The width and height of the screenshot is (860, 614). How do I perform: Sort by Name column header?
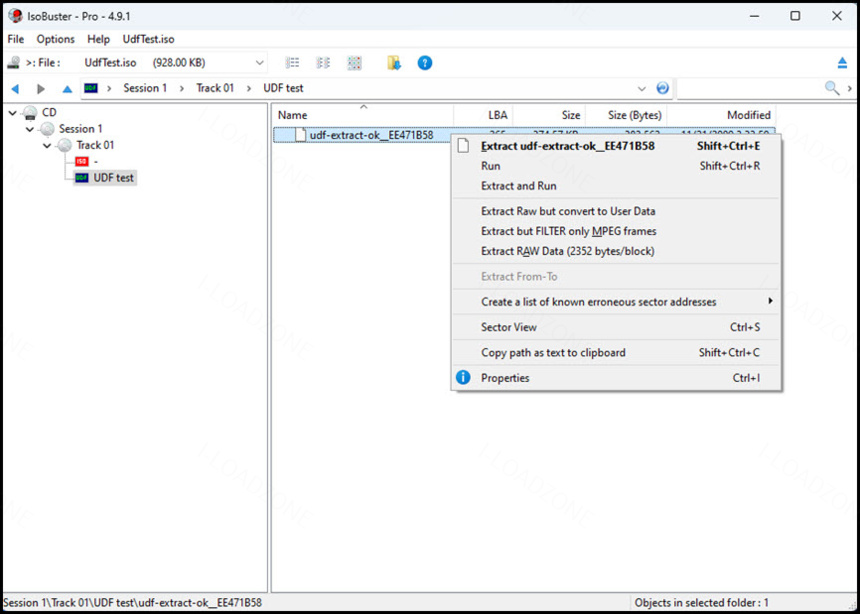point(363,115)
